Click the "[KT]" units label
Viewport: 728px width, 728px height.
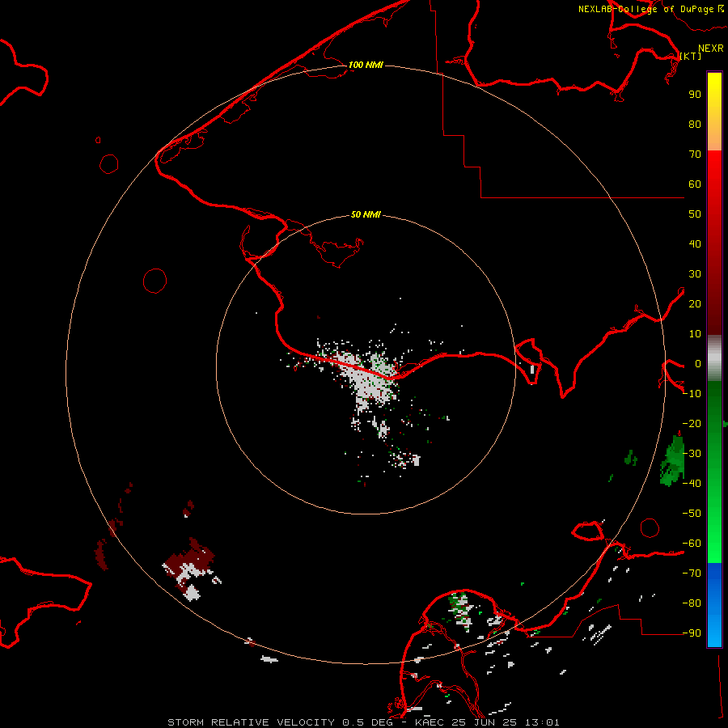tap(691, 56)
